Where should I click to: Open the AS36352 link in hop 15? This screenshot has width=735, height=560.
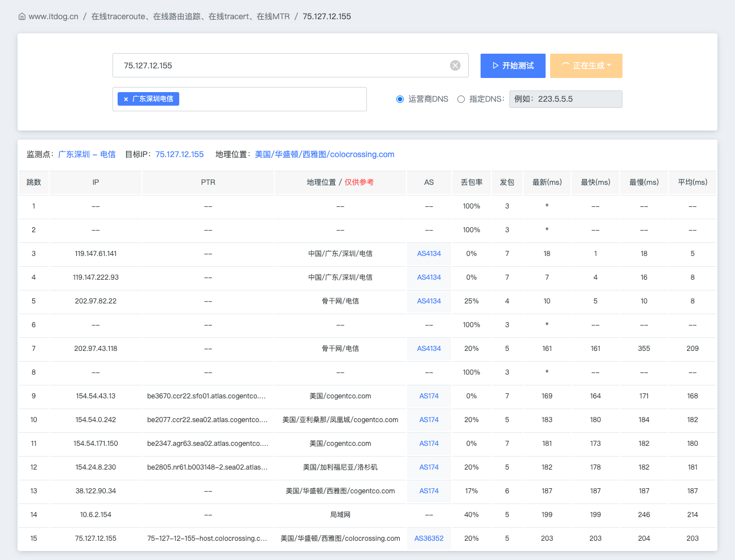(x=429, y=539)
